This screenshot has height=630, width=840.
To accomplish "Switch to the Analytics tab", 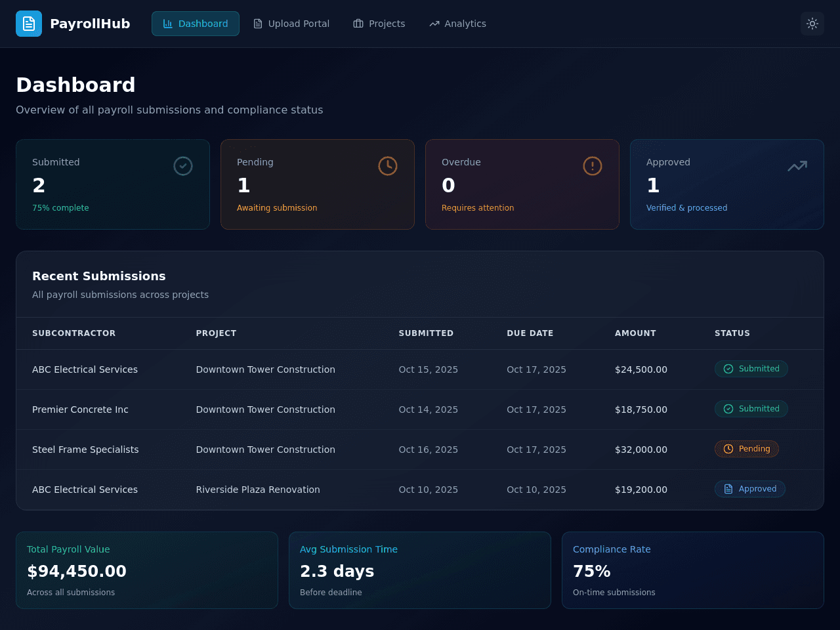I will coord(457,24).
